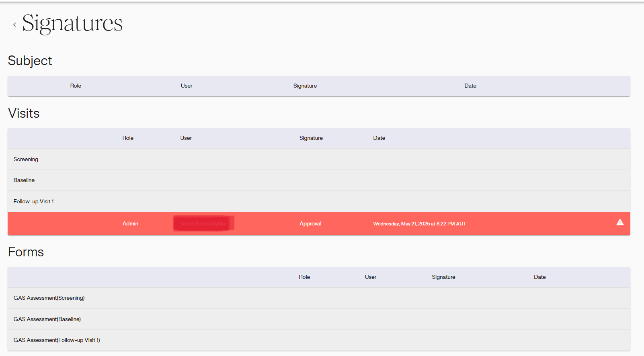
Task: Open the Follow-up Visit 1 row
Action: tap(33, 202)
